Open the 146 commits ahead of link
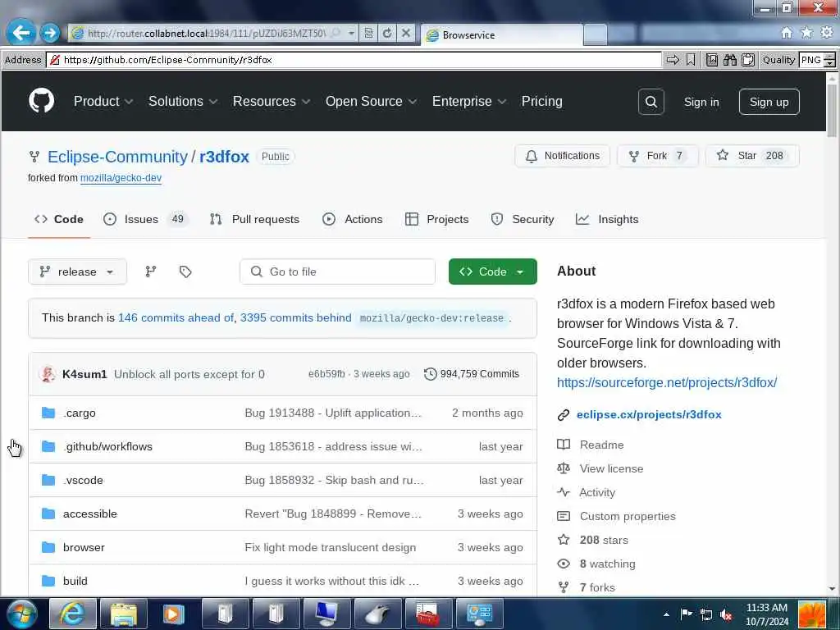Viewport: 840px width, 630px height. [176, 317]
